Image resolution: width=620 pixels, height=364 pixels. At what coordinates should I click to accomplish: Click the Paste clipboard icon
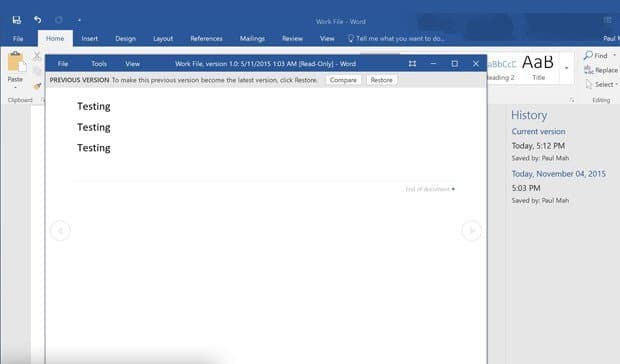17,62
